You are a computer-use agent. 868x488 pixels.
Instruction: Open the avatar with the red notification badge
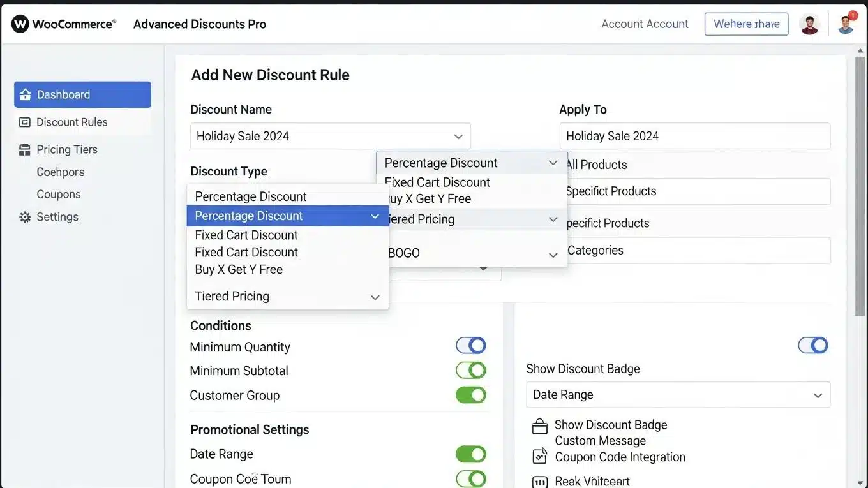pyautogui.click(x=846, y=24)
